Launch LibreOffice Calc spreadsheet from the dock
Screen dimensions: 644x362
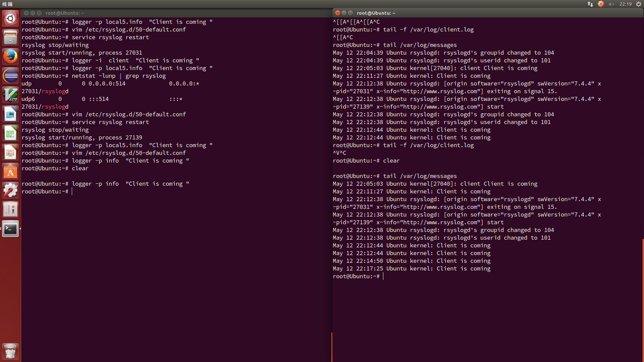pos(10,133)
